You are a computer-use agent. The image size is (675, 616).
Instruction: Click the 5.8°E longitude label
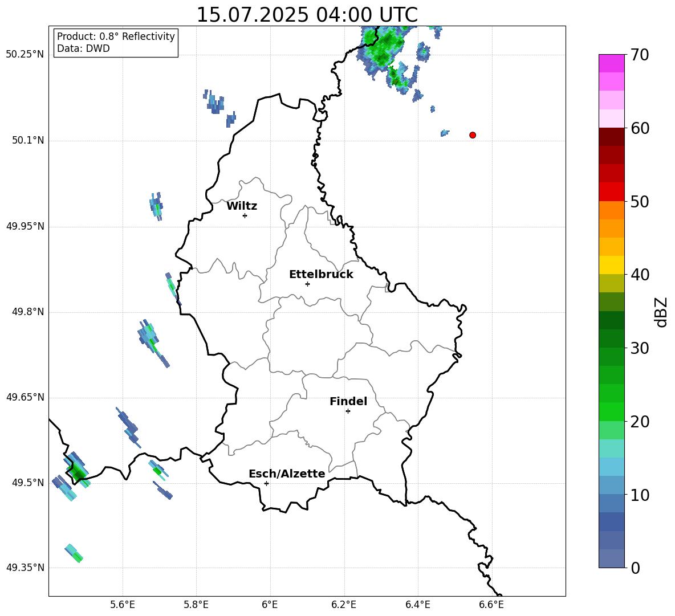pyautogui.click(x=196, y=605)
